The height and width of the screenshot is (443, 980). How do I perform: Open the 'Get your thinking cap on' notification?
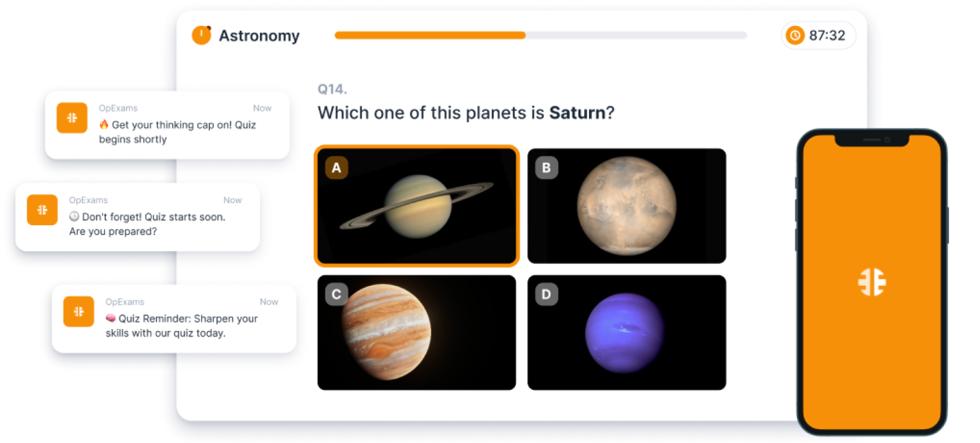(x=167, y=125)
